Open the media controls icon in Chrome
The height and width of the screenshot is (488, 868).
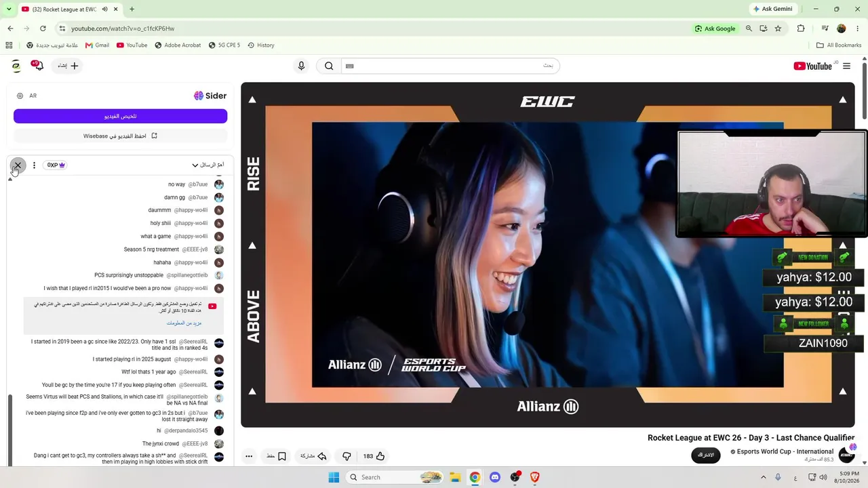pos(825,28)
